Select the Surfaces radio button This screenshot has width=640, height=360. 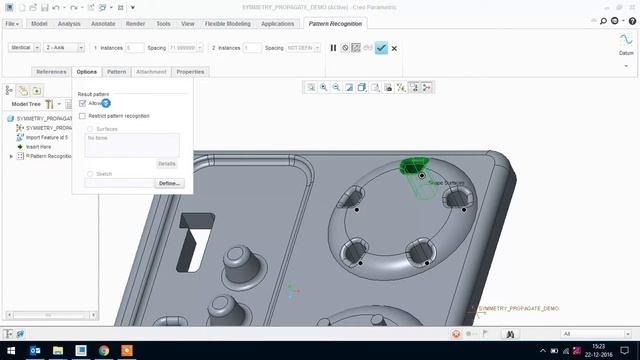click(x=90, y=129)
